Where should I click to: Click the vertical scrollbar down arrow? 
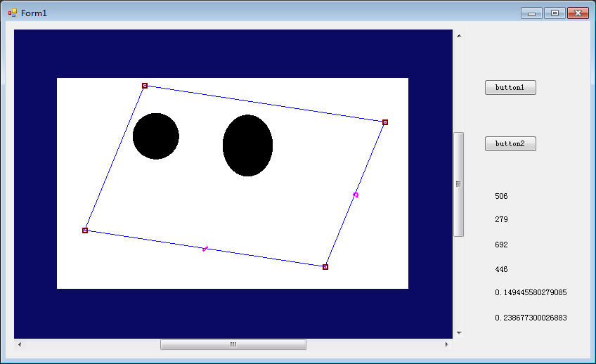tap(459, 333)
